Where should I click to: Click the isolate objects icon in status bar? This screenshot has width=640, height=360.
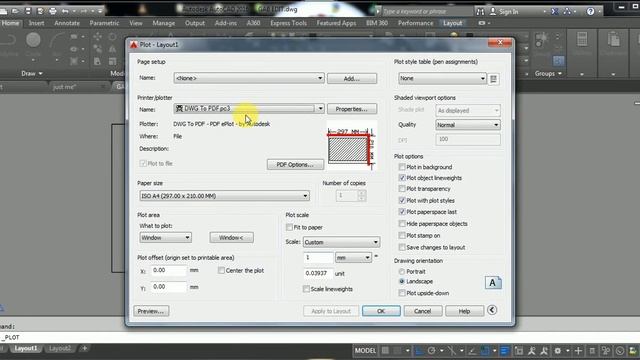(x=606, y=350)
